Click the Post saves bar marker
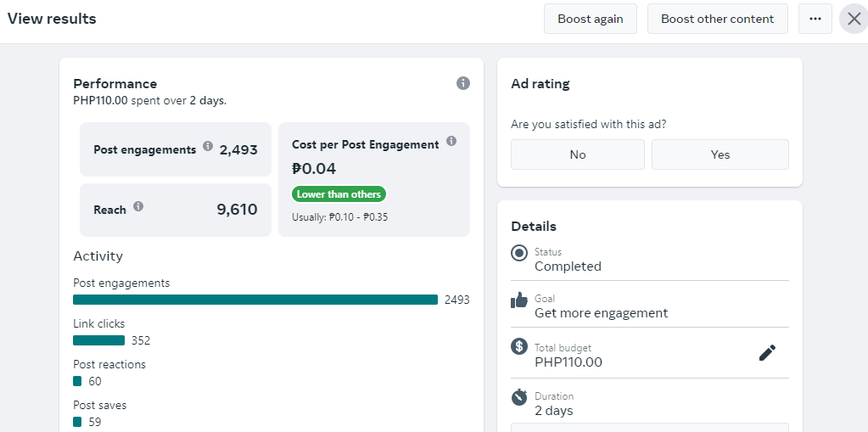The height and width of the screenshot is (432, 868). (x=77, y=422)
